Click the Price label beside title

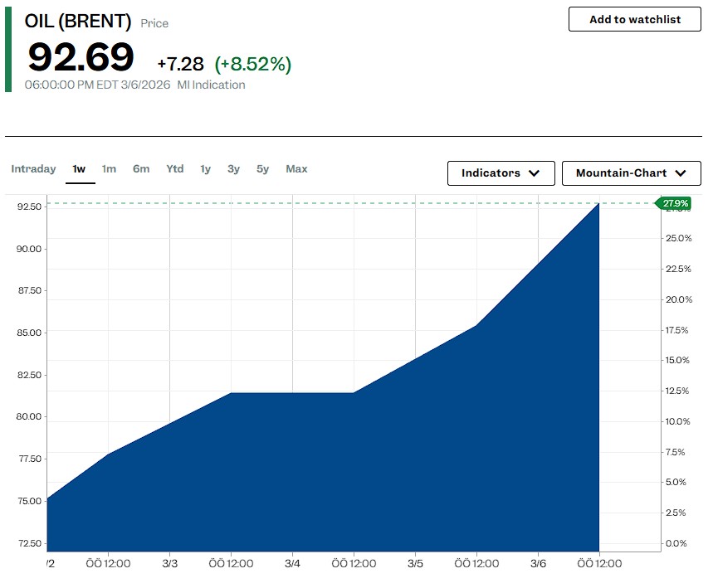point(154,23)
